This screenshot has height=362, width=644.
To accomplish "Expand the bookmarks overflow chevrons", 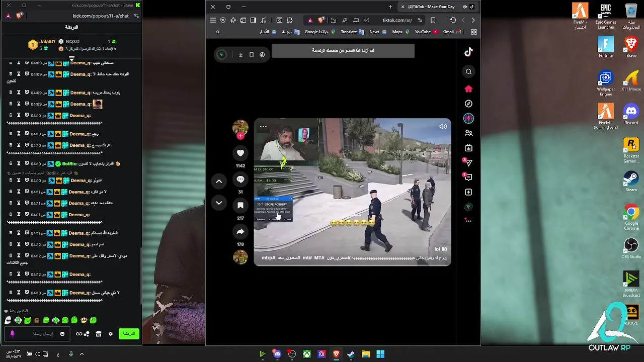I will pos(217,32).
